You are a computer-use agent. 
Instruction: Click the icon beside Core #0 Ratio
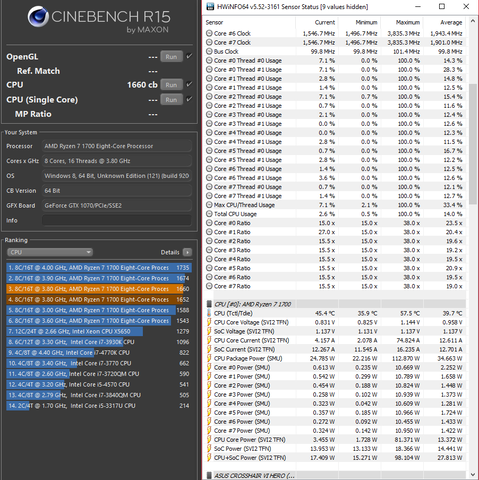click(209, 223)
